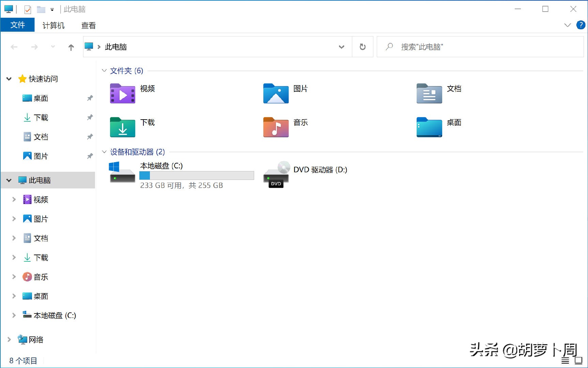This screenshot has width=588, height=368.
Task: Click the C: drive capacity usage bar
Action: click(x=196, y=175)
